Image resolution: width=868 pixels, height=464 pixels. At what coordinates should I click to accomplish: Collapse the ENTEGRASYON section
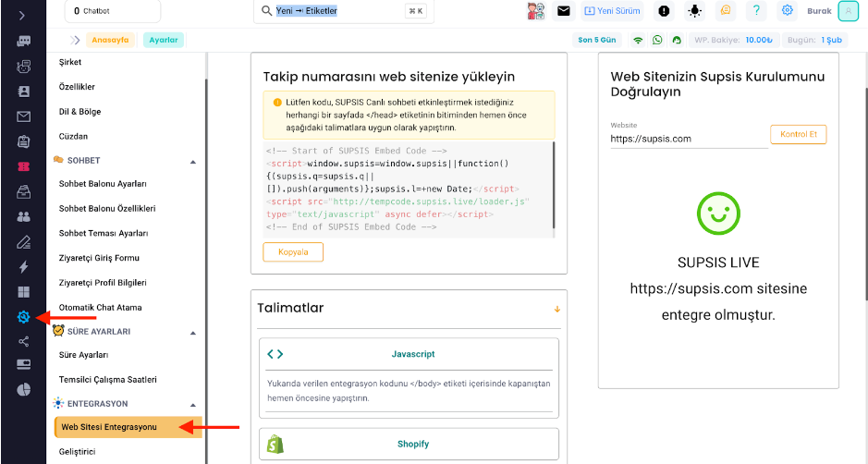pyautogui.click(x=192, y=405)
